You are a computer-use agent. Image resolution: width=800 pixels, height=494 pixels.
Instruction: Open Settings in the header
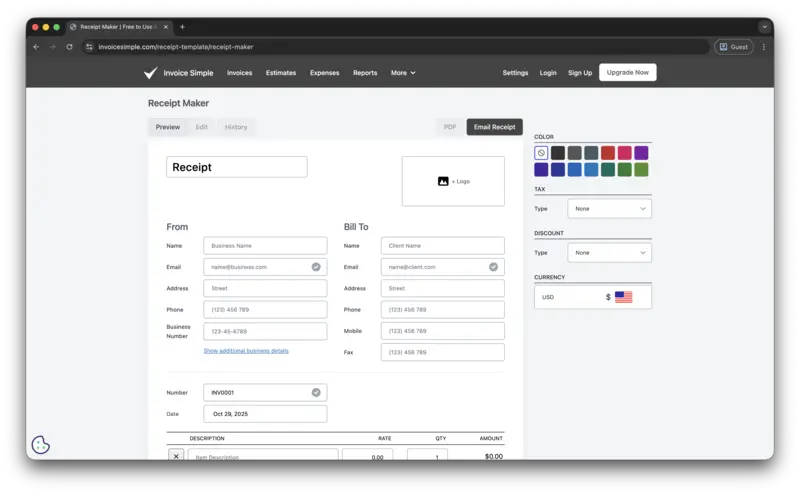[515, 73]
